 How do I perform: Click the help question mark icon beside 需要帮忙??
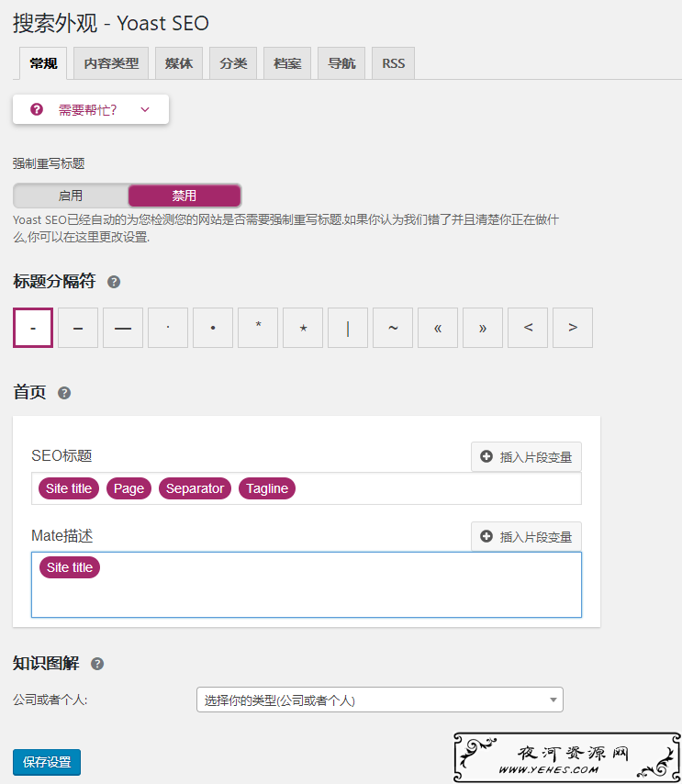coord(37,109)
